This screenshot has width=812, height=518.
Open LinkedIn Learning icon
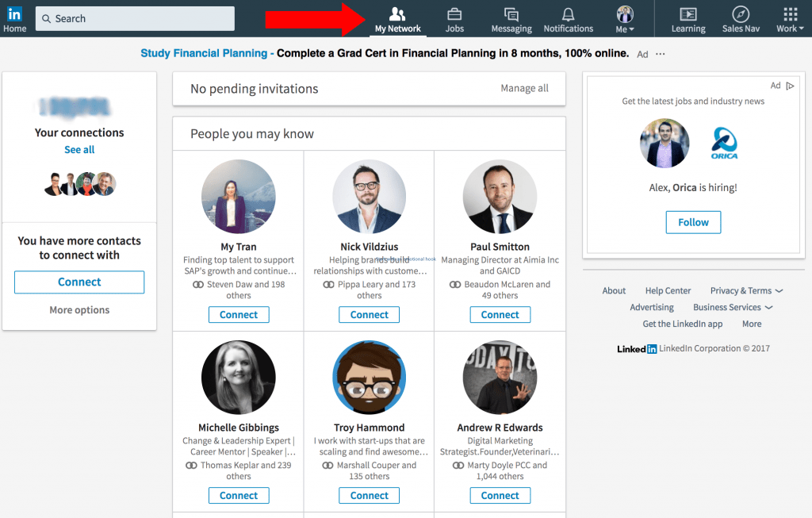688,14
